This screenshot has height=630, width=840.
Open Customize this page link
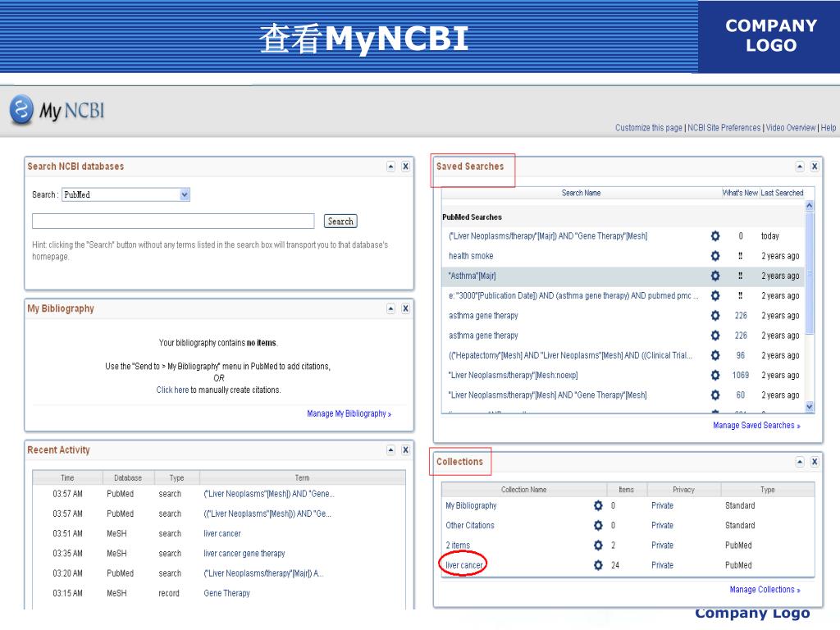coord(648,128)
